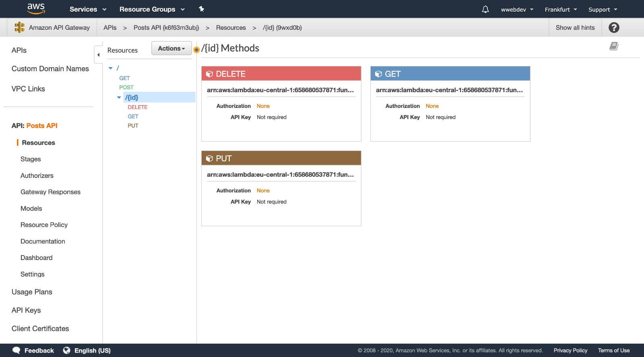The image size is (644, 357).
Task: Click Resources in the breadcrumb
Action: pos(231,27)
